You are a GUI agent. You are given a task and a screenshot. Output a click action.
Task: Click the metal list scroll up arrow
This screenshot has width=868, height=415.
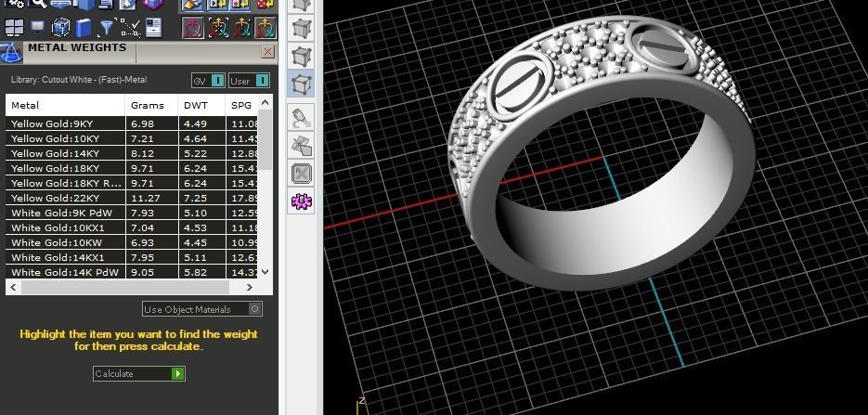266,102
